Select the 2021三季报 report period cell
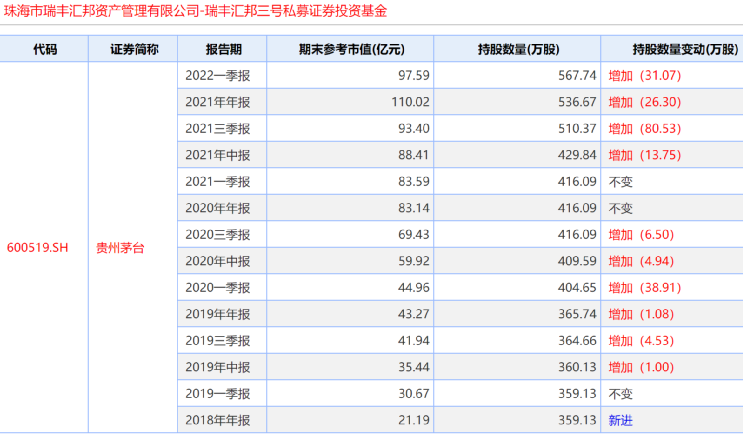 coord(223,128)
